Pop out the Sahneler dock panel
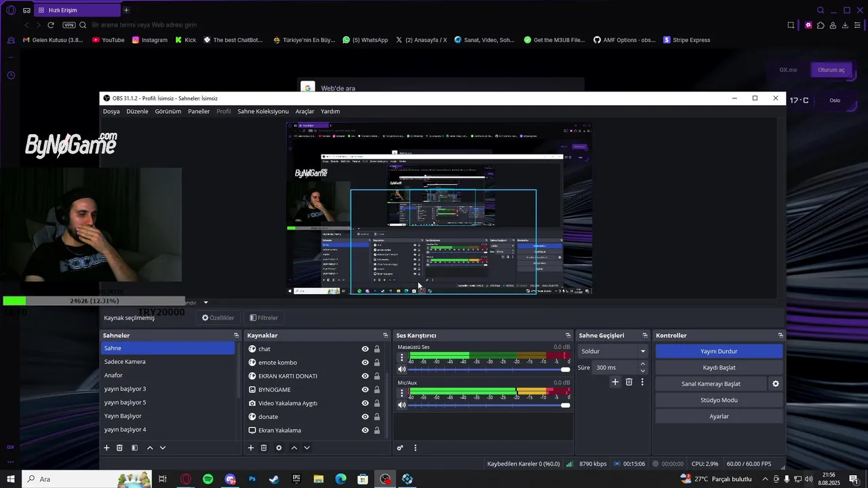This screenshot has height=488, width=868. [x=236, y=335]
